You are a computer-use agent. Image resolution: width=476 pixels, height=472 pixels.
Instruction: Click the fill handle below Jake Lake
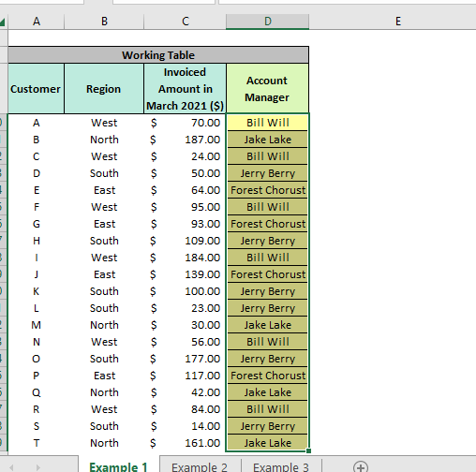coord(308,450)
